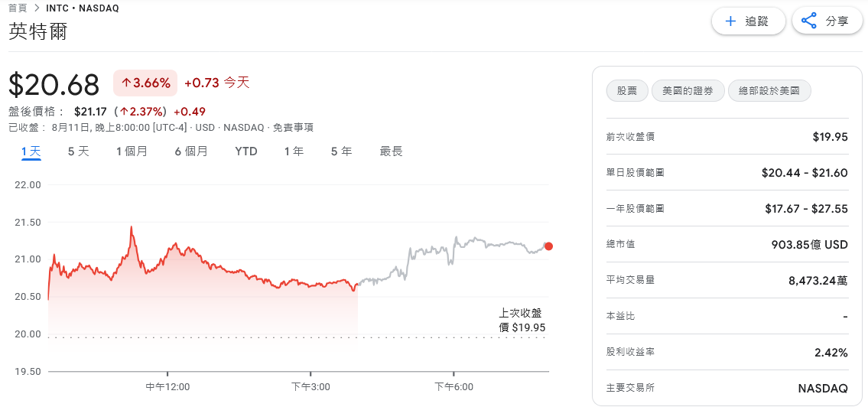Switch to the 6 個月 tab
868x407 pixels.
click(190, 151)
